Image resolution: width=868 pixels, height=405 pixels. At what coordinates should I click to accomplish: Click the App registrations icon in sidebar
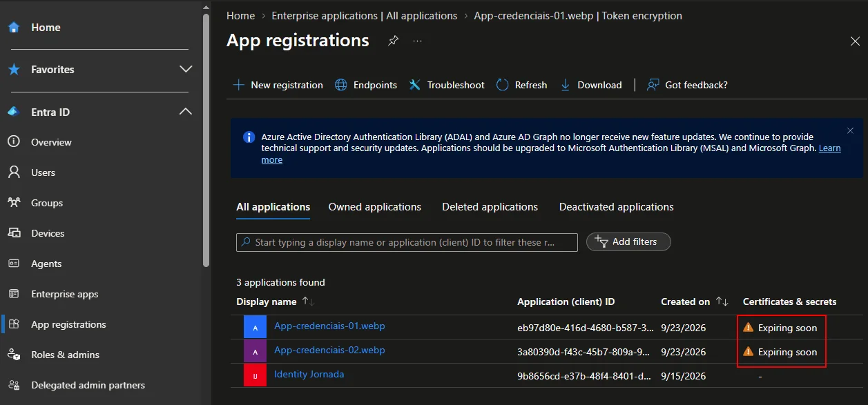tap(14, 324)
